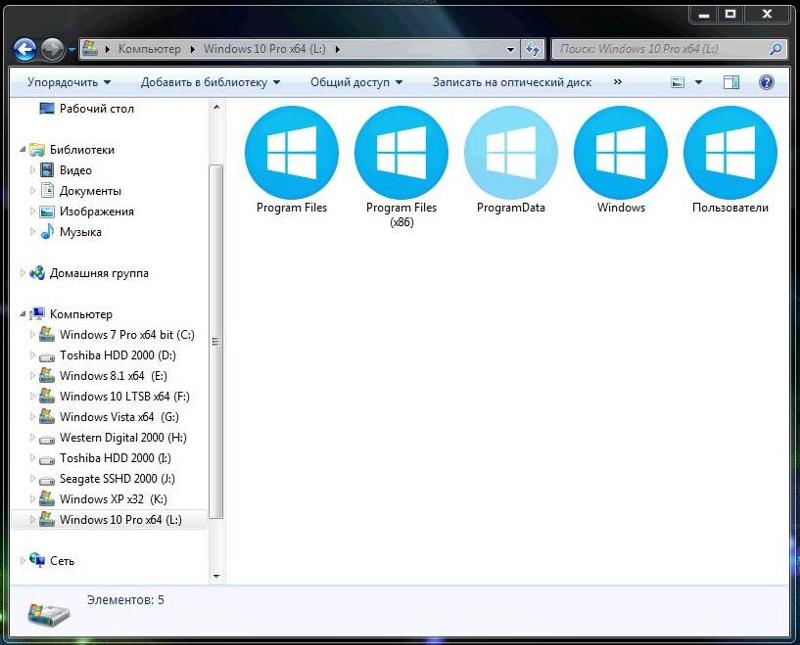Open the Program Files folder icon
This screenshot has height=645, width=800.
[291, 152]
